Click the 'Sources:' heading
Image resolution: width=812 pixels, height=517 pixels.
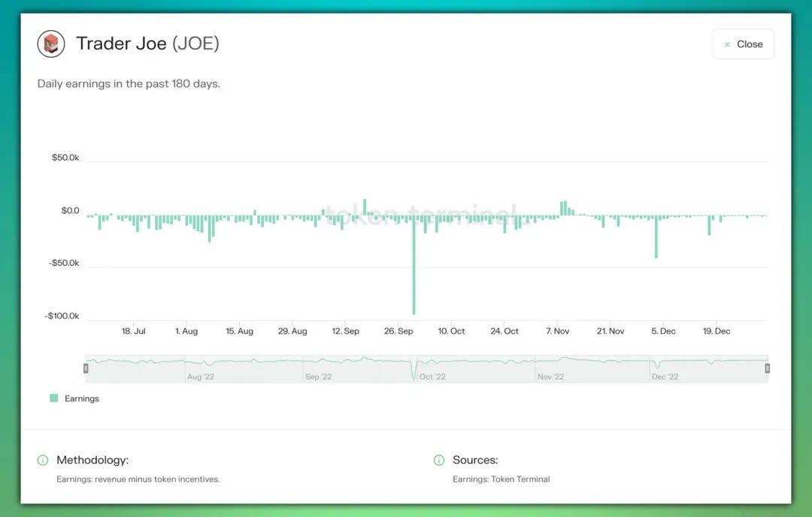475,460
